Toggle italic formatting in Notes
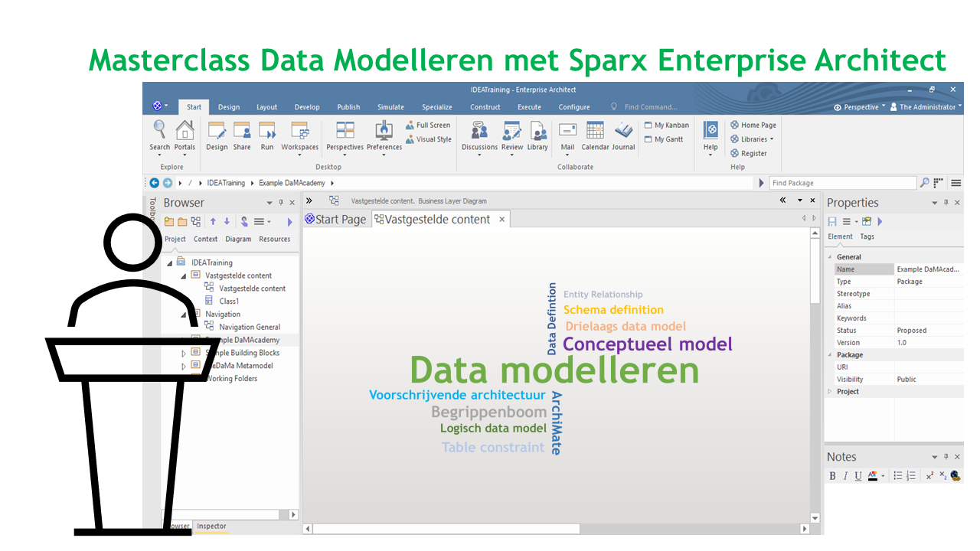 [x=845, y=476]
